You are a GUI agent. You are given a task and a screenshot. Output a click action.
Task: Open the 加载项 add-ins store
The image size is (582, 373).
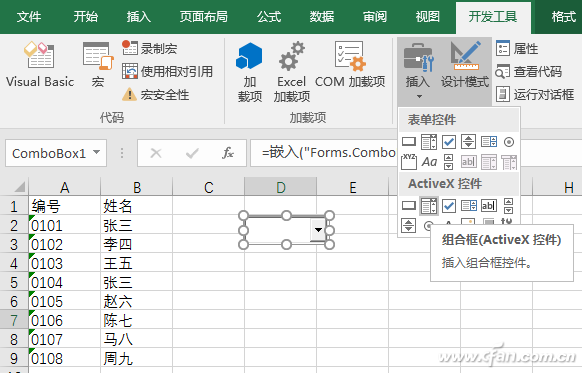tap(249, 72)
